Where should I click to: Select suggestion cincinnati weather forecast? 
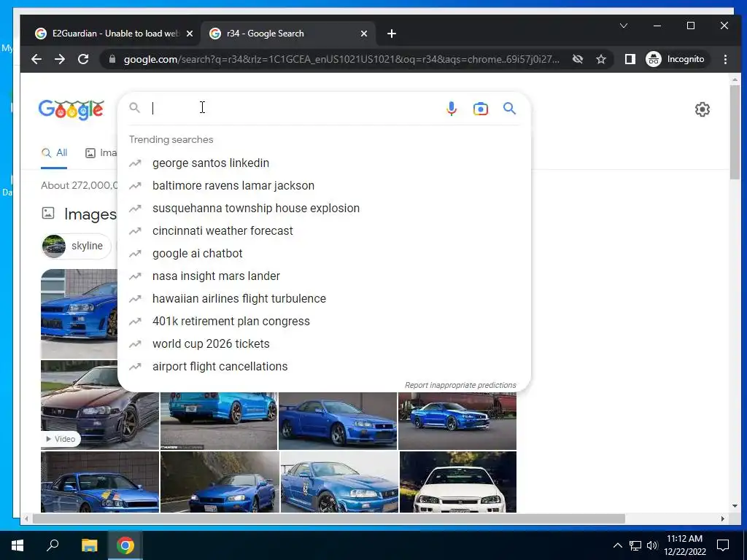[324, 231]
